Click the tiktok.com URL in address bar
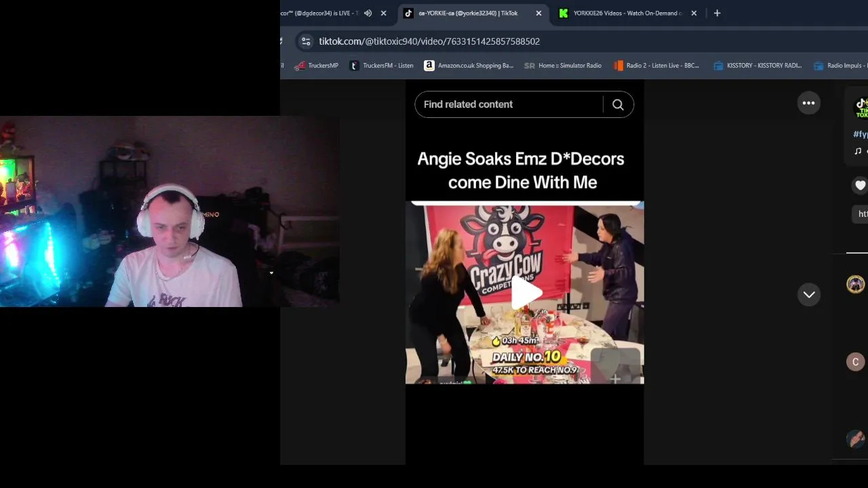Screen dimensions: 868x488 [429, 41]
